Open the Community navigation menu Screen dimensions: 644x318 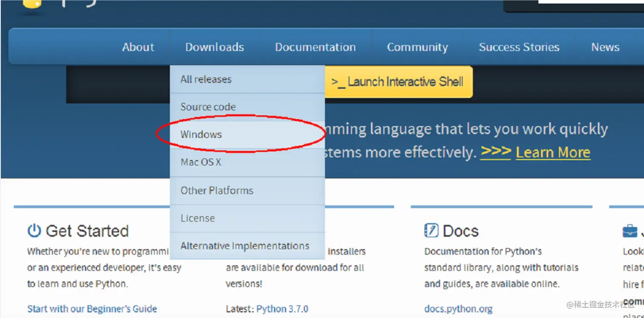click(x=417, y=47)
